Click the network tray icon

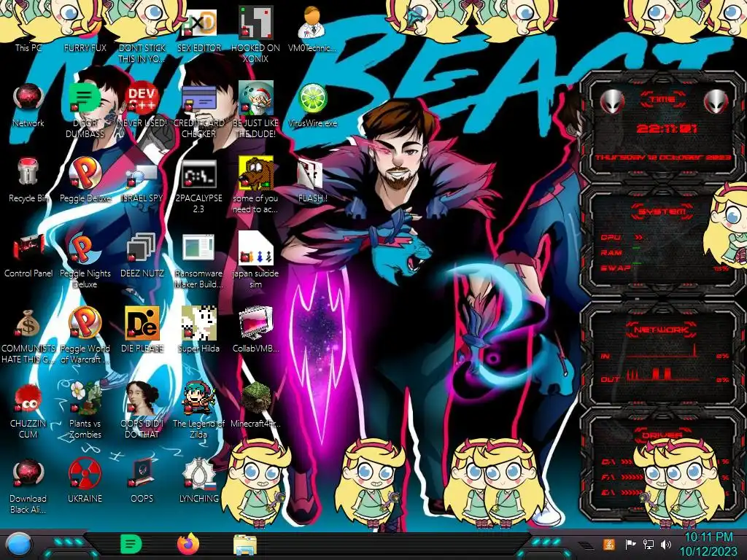(648, 544)
